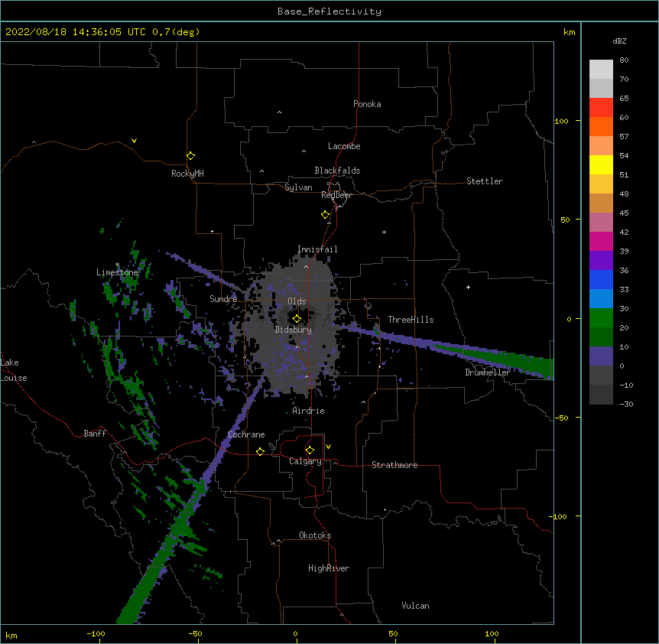Screen dimensions: 659x644
Task: Click the Banff label
Action: pos(95,434)
